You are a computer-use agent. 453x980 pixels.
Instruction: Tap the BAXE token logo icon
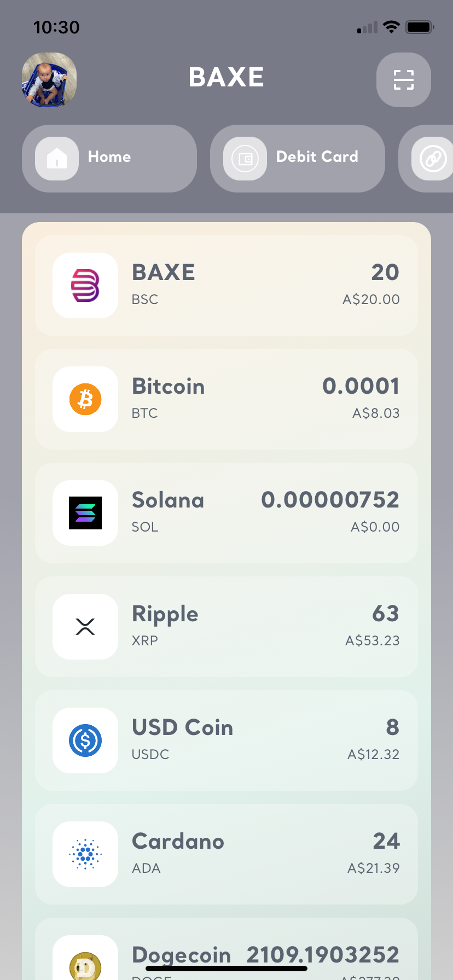(x=85, y=285)
